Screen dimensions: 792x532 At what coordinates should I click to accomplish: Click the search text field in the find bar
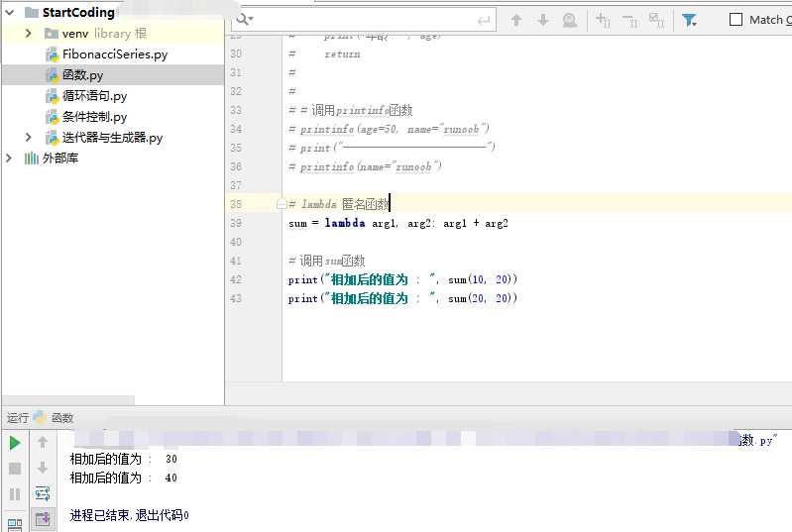[364, 20]
